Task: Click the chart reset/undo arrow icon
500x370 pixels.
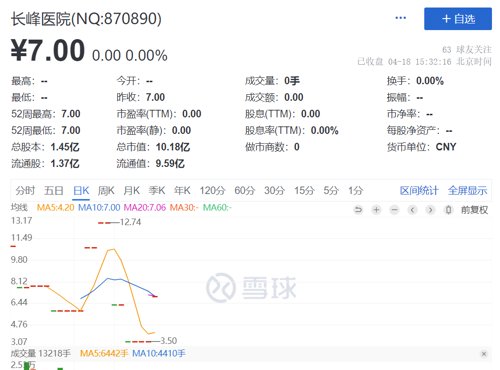Action: pos(358,210)
